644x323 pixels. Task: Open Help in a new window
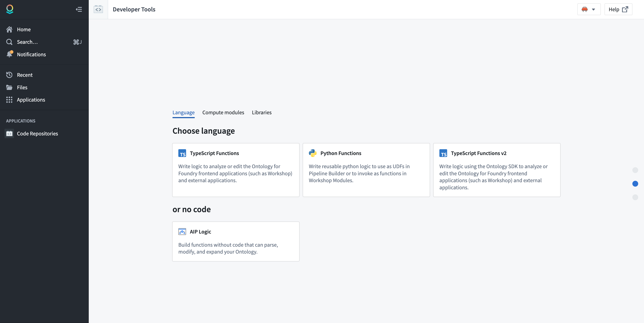pyautogui.click(x=618, y=9)
